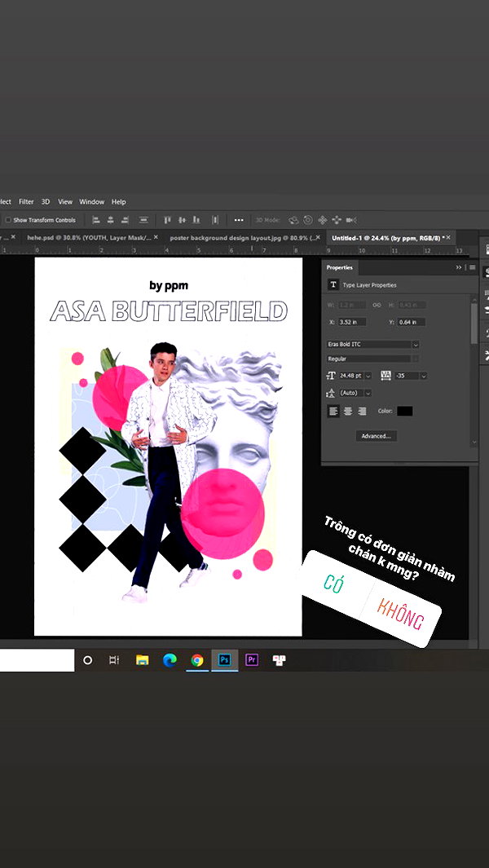
Task: Click the Advanced... button
Action: tap(376, 436)
